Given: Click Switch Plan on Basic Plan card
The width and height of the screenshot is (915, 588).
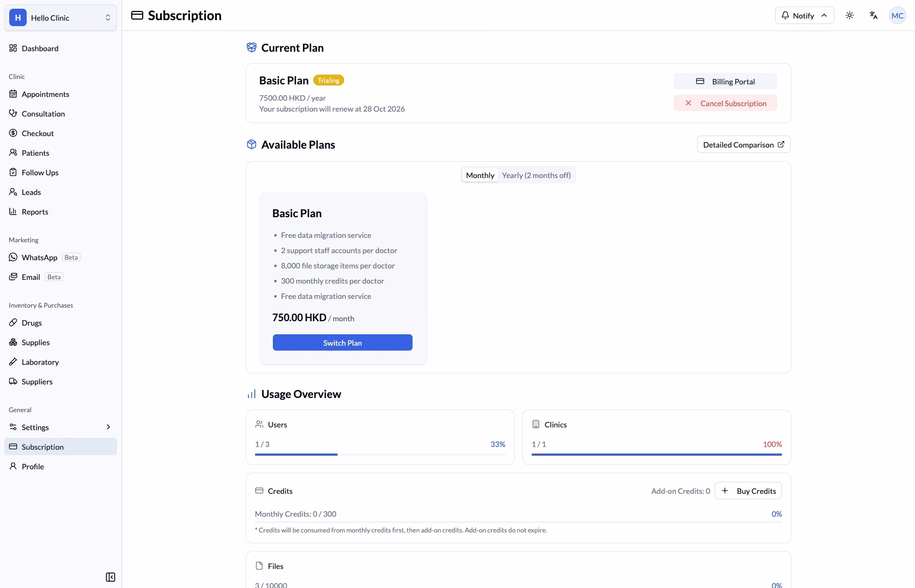Looking at the screenshot, I should [x=343, y=343].
